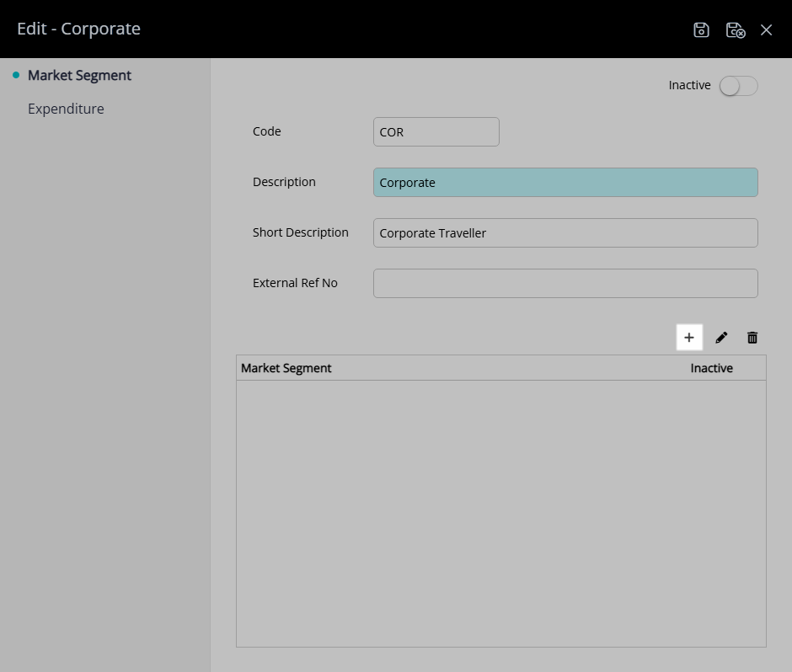
Task: Click the pencil edit icon
Action: point(721,337)
